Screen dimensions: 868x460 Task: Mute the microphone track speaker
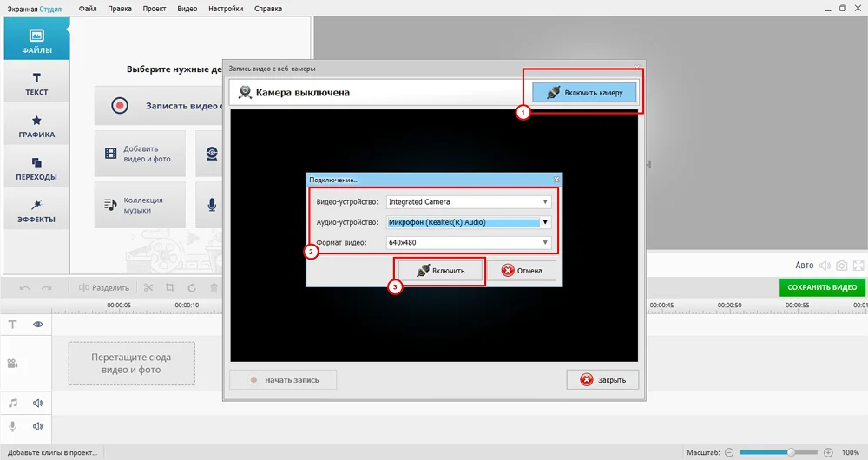(x=38, y=426)
